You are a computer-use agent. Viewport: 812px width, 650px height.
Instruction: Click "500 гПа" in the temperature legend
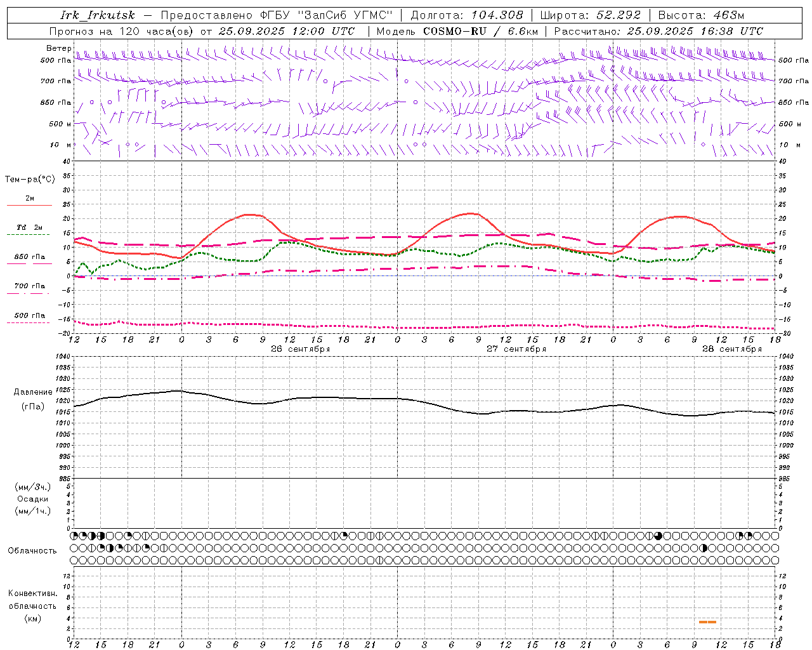(30, 315)
